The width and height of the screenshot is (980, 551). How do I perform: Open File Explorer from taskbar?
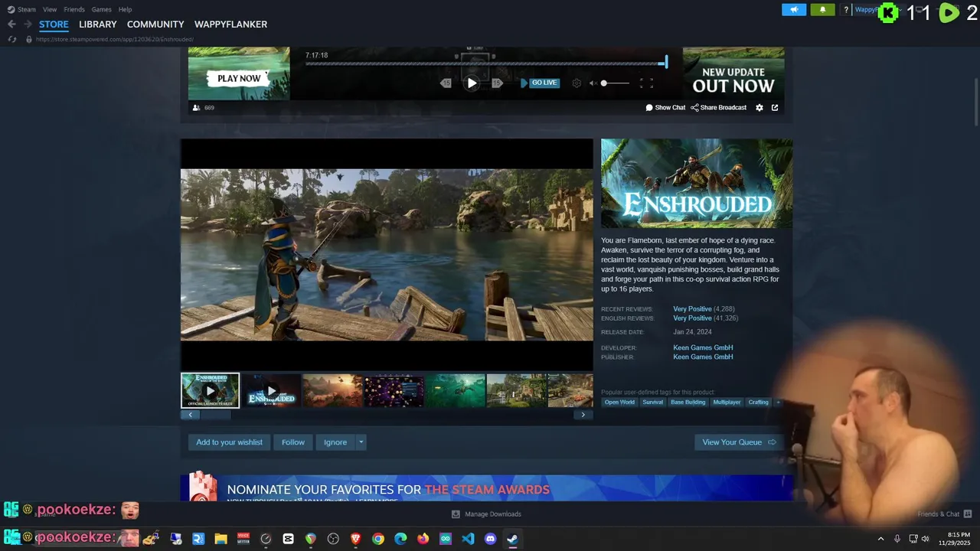(x=220, y=539)
